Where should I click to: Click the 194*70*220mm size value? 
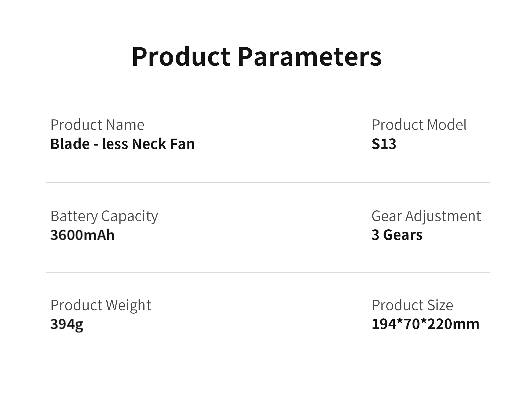pyautogui.click(x=425, y=324)
